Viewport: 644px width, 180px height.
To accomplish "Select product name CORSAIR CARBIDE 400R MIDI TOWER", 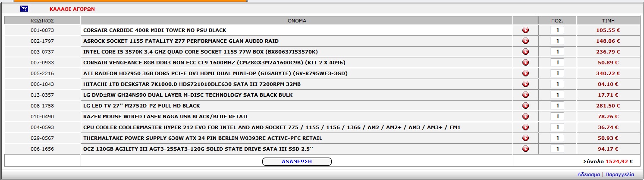I will tap(154, 30).
